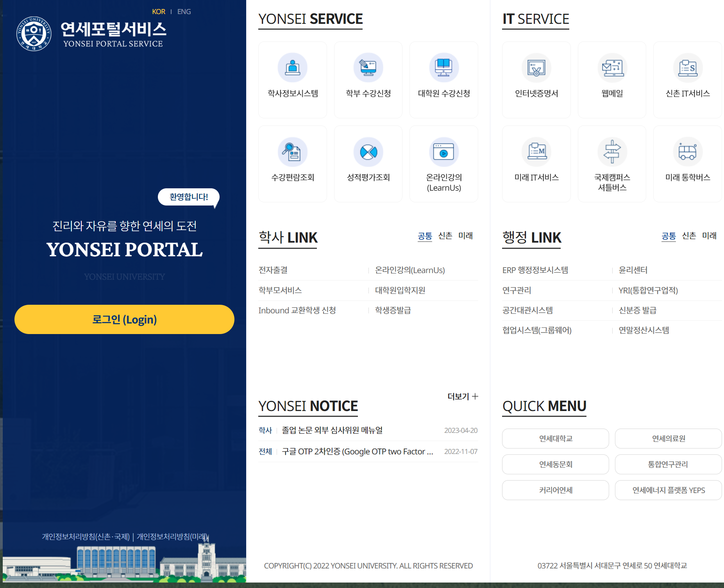Select 공통 tab in 학사 LINK
The width and height of the screenshot is (724, 588).
[x=425, y=236]
